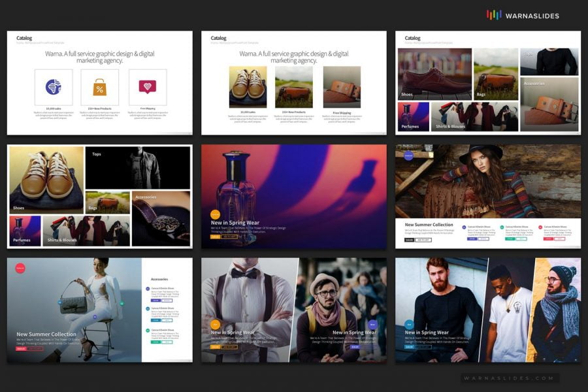Screen dimensions: 588x392
Task: Click the orange shopping bag percent icon
Action: 99,87
